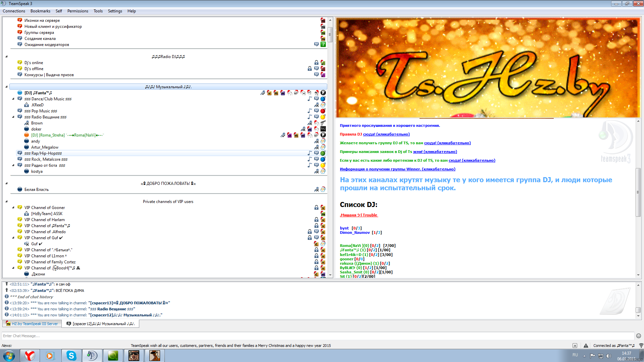Click the Джони user status icon
This screenshot has height=362, width=644.
(27, 274)
